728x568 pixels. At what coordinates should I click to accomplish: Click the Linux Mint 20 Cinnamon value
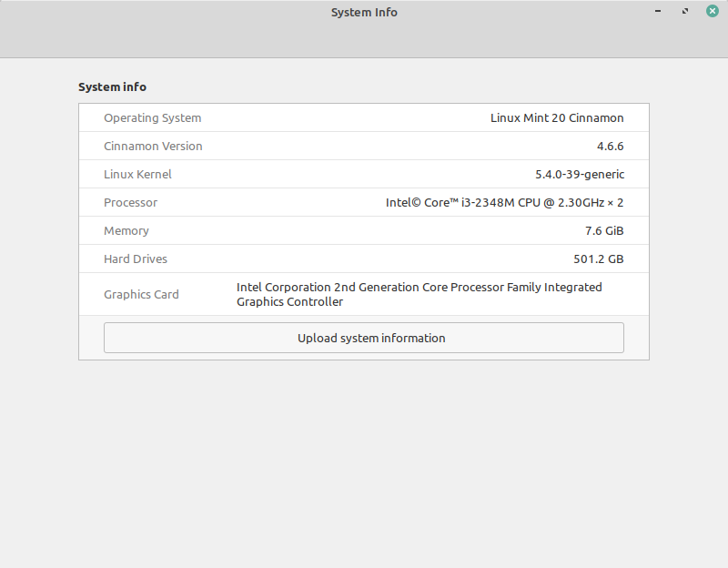[x=557, y=117]
